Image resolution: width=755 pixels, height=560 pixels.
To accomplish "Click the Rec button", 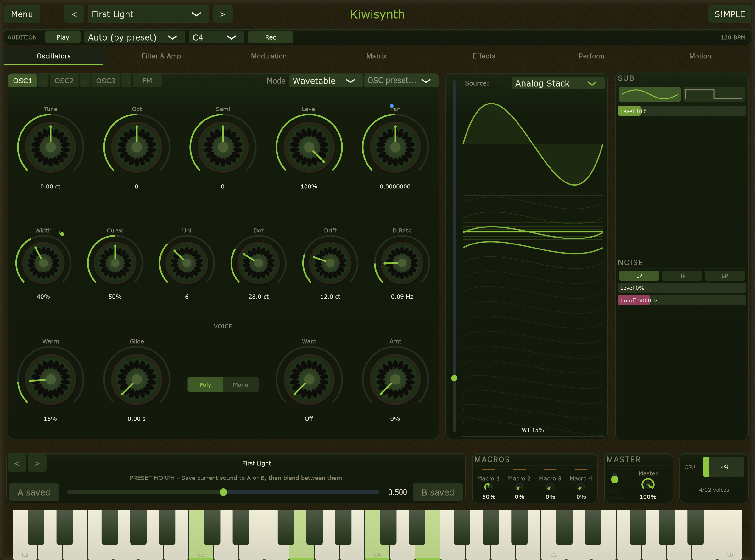I will click(x=271, y=37).
